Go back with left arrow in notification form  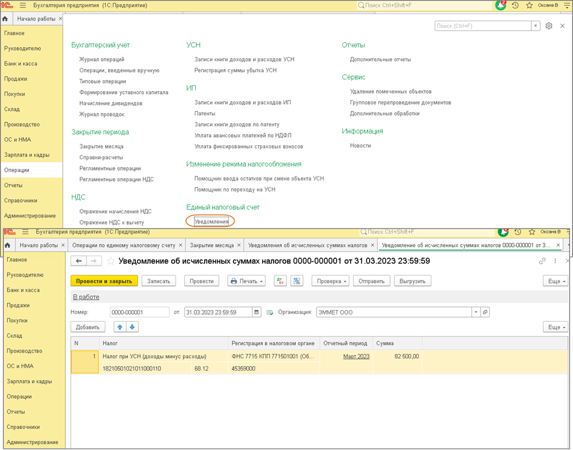(79, 261)
